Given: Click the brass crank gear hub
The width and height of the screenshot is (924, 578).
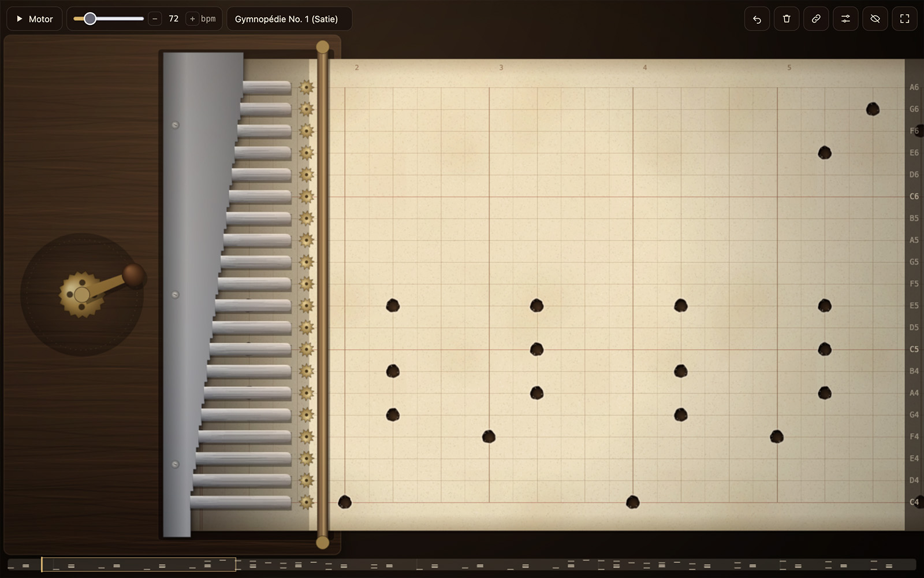Looking at the screenshot, I should (x=82, y=294).
